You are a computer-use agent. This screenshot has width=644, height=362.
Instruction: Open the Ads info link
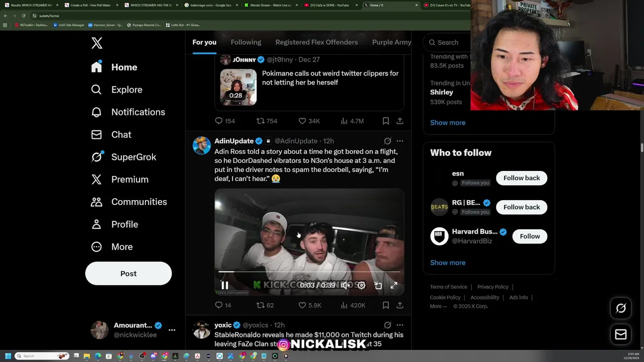(x=518, y=298)
